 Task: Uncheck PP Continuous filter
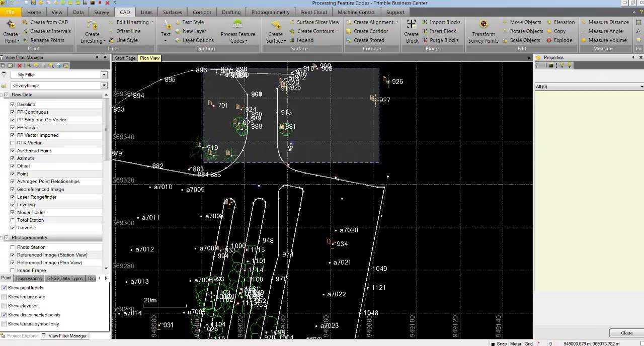(13, 112)
